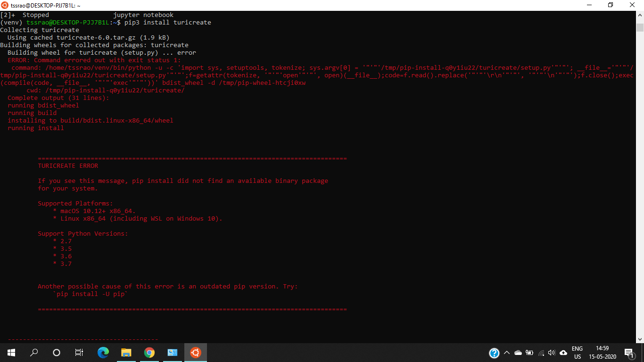Open Google Chrome from the taskbar
Viewport: 644px width, 362px height.
pyautogui.click(x=149, y=352)
